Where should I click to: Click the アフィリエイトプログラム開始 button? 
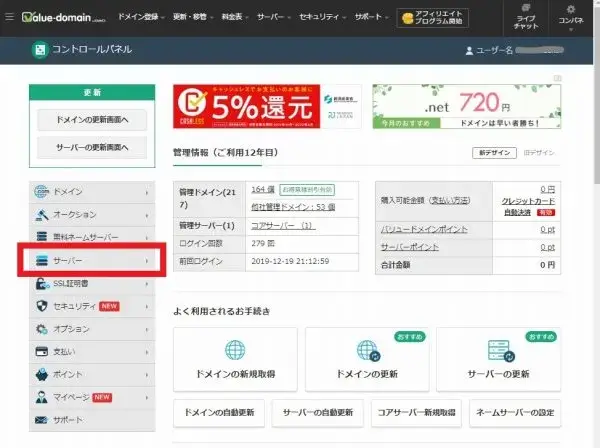[x=433, y=18]
